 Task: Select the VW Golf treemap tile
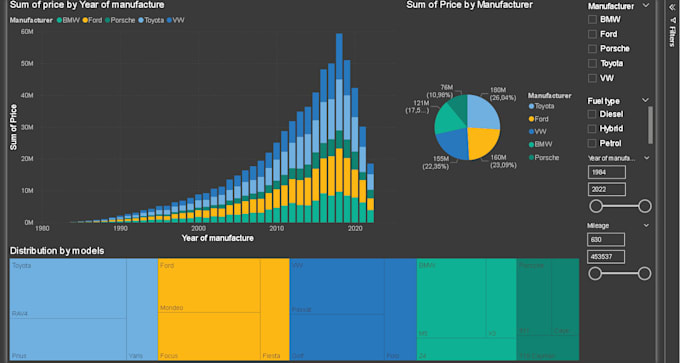[337, 337]
